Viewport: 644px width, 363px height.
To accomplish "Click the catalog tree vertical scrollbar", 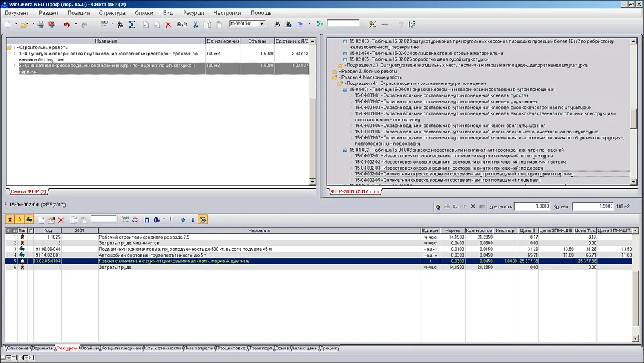I will tap(634, 111).
